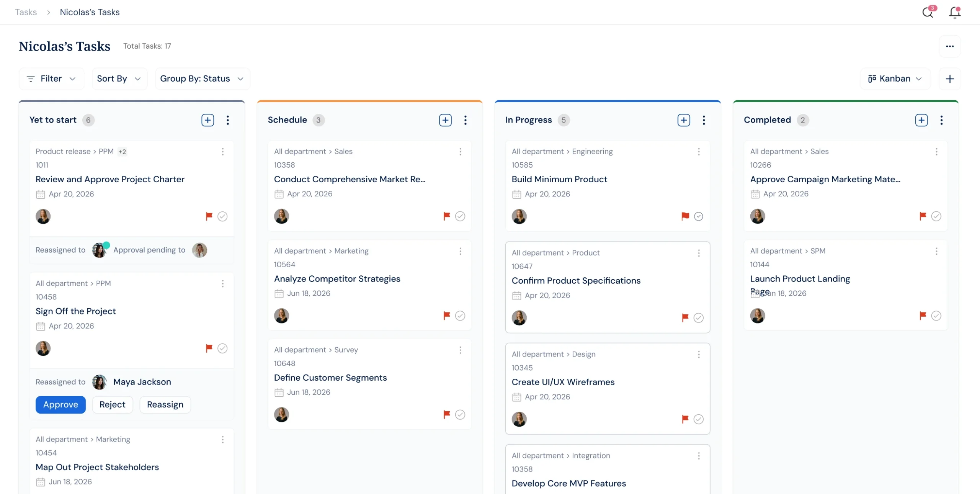980x494 pixels.
Task: Mark Confirm Product Specifications as complete
Action: (x=699, y=318)
